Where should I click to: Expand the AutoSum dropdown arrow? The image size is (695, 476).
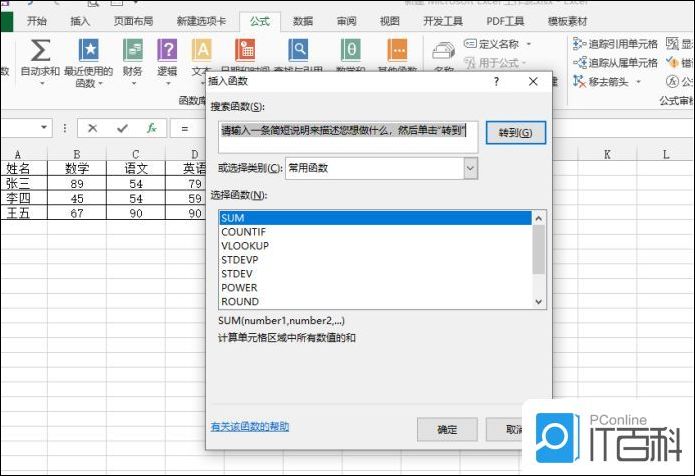coord(42,84)
